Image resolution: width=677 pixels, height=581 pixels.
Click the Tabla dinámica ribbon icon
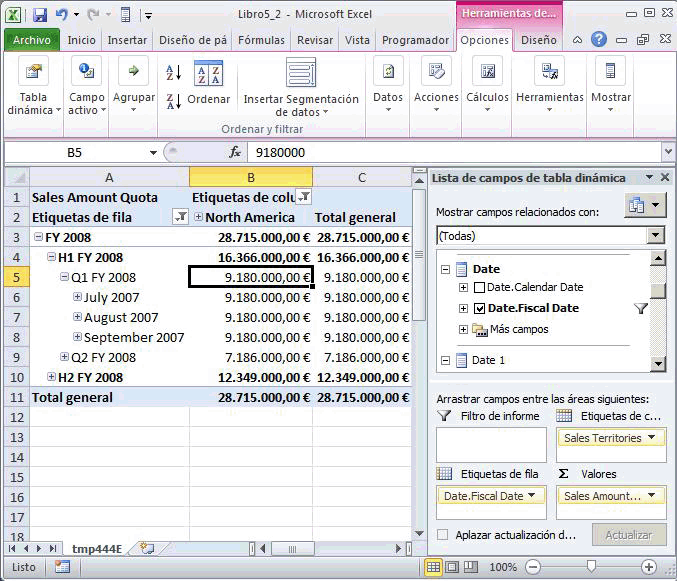(33, 74)
